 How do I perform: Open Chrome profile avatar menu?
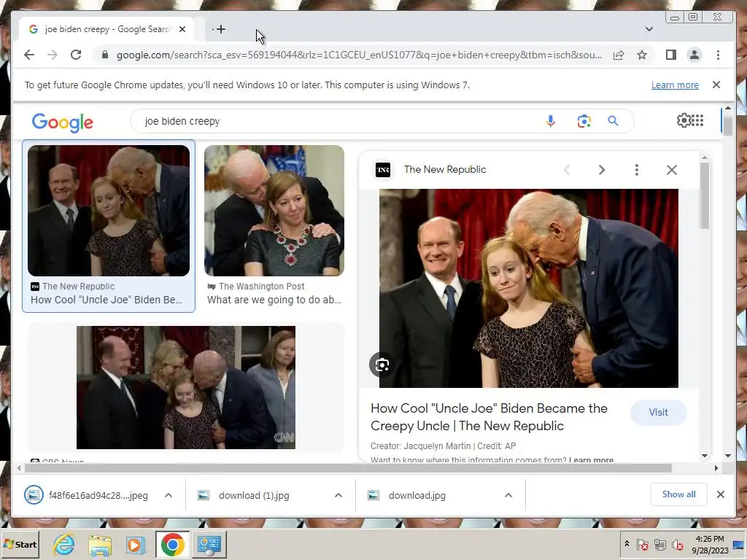[694, 55]
